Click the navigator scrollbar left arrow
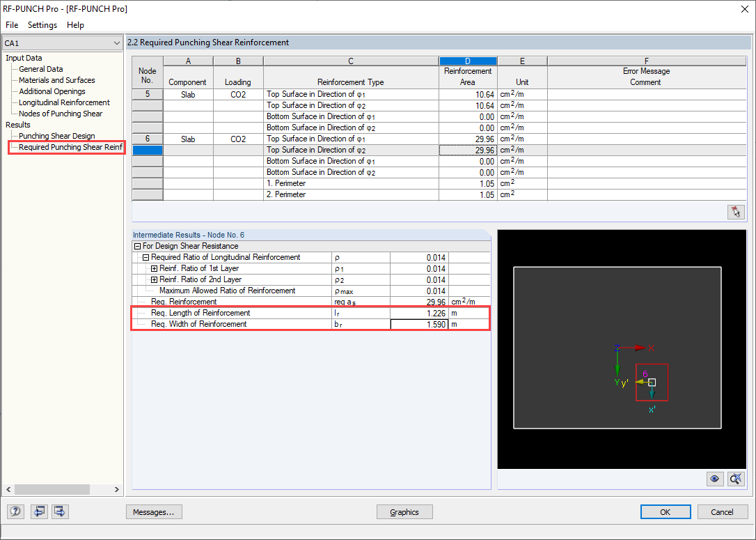The height and width of the screenshot is (540, 756). (x=8, y=489)
